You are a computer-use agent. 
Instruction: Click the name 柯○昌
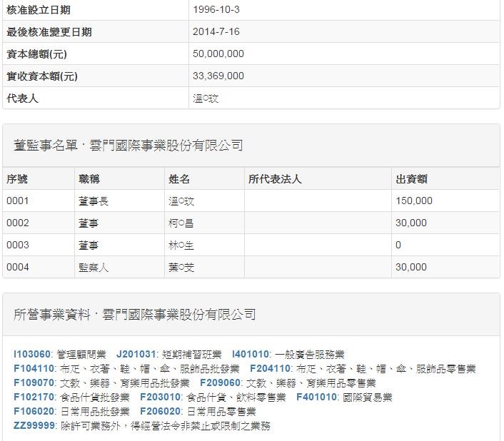point(181,223)
